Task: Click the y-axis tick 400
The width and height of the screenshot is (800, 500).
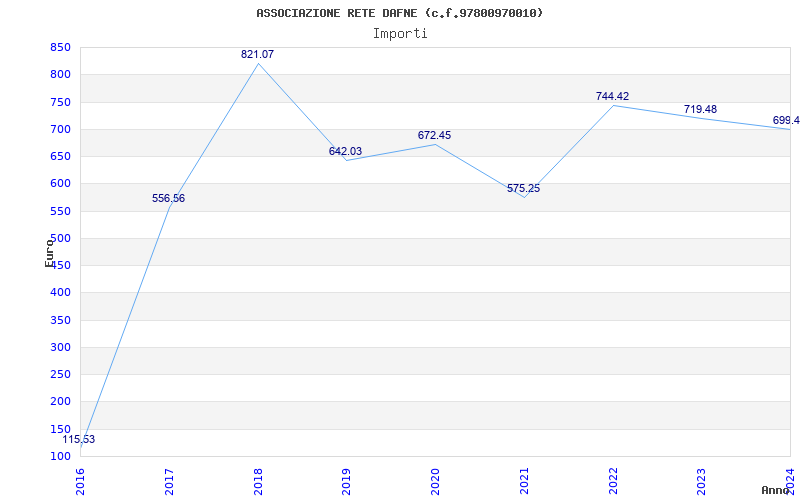Action: 60,293
